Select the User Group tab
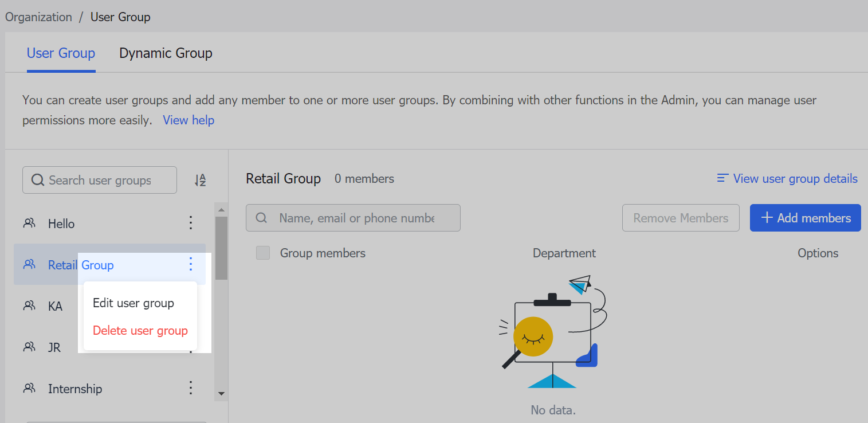The width and height of the screenshot is (868, 423). 61,53
